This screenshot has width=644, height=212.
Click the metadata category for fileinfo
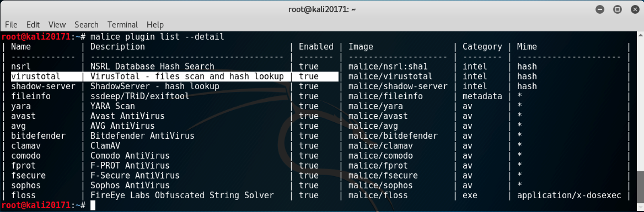482,96
